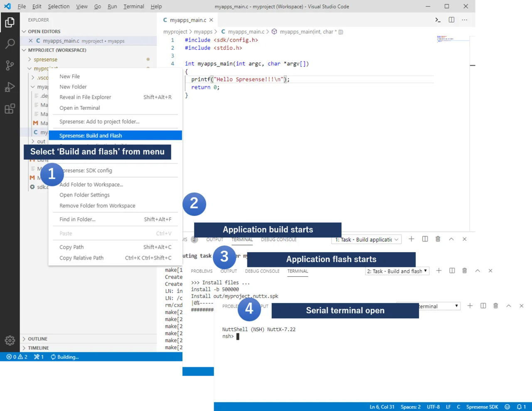
Task: Click the VS Code logo in title bar
Action: [7, 6]
